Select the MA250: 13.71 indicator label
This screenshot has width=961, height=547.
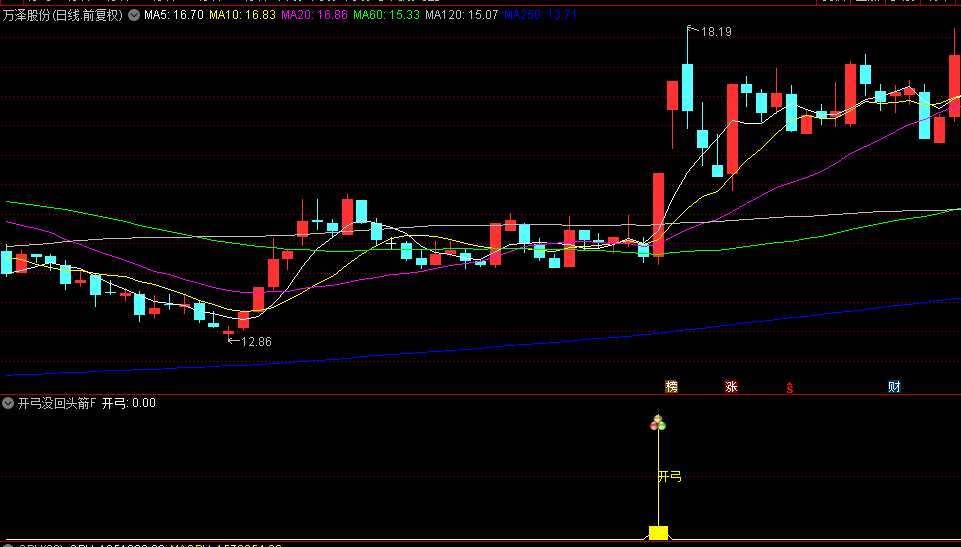[x=541, y=15]
